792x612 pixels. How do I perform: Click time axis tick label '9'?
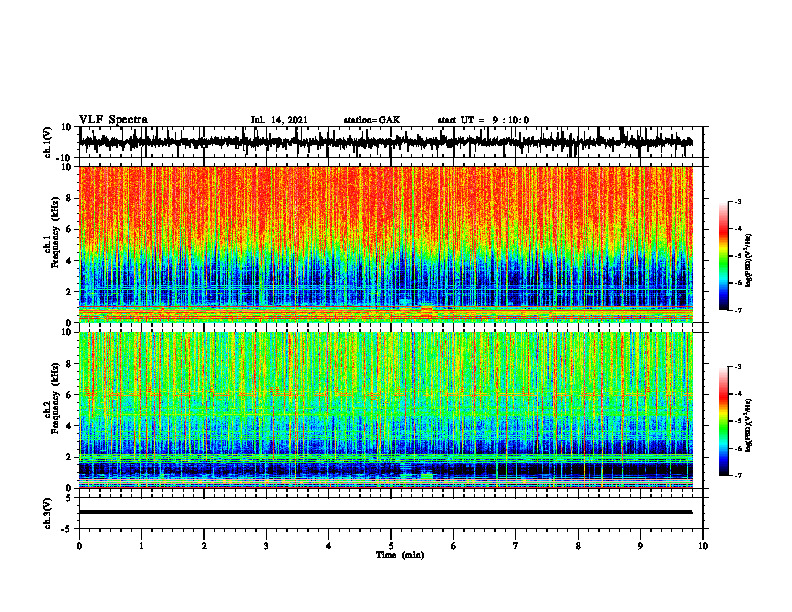click(x=640, y=546)
